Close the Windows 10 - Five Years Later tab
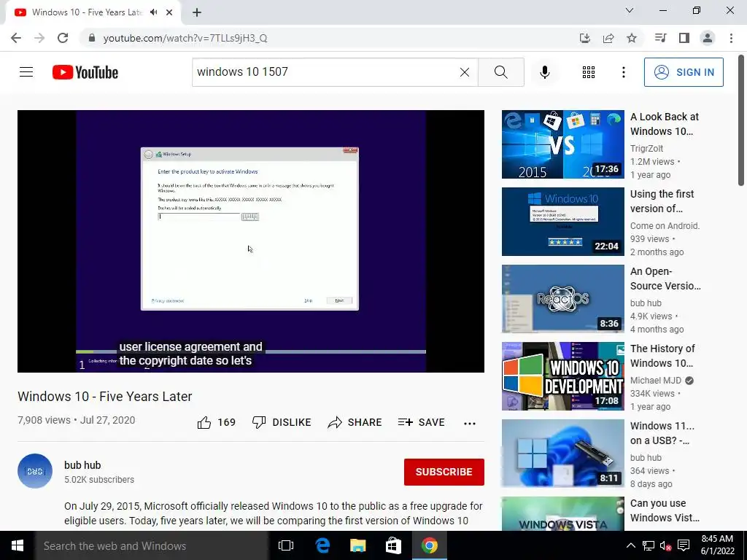The height and width of the screenshot is (560, 747). [x=169, y=12]
